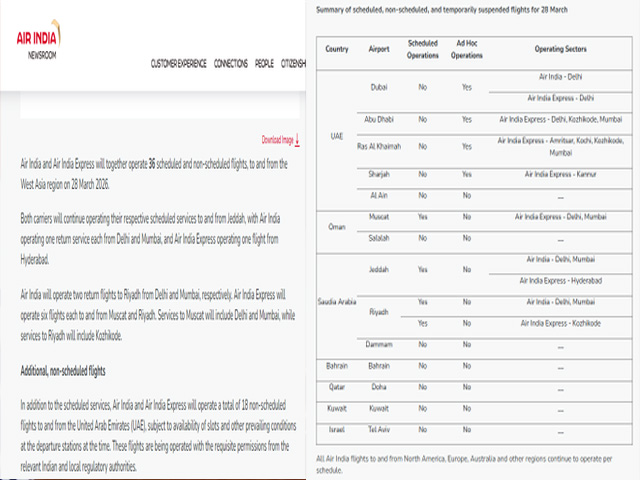Screen dimensions: 640x480
Task: Click the Download Image link
Action: point(276,140)
